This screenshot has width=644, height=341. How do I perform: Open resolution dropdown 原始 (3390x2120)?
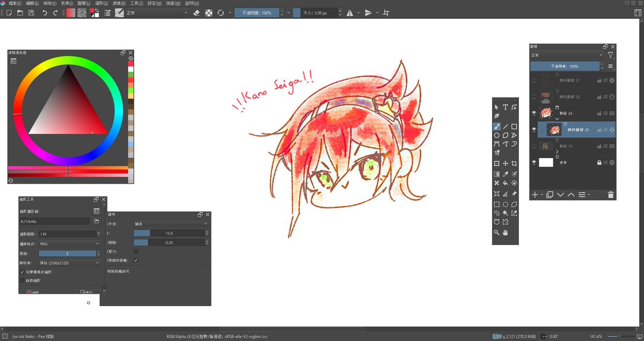[x=69, y=263]
